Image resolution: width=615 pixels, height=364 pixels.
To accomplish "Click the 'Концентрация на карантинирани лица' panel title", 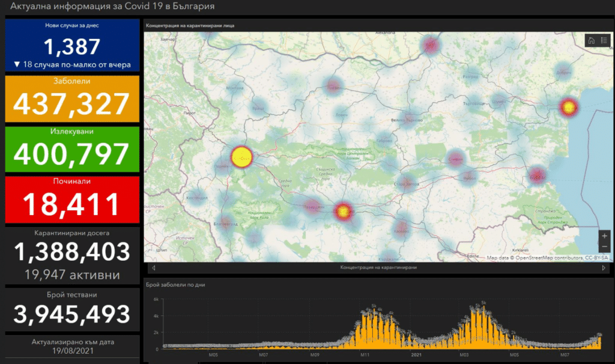I will pos(190,25).
